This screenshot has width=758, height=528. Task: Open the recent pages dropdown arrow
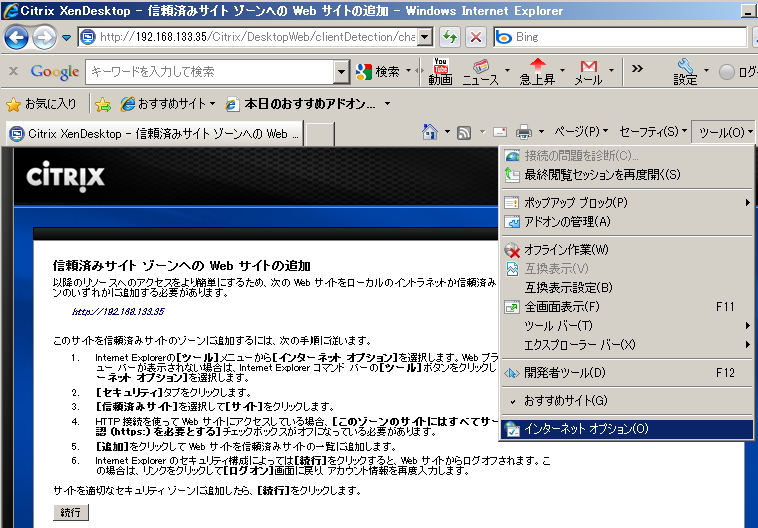tap(66, 38)
